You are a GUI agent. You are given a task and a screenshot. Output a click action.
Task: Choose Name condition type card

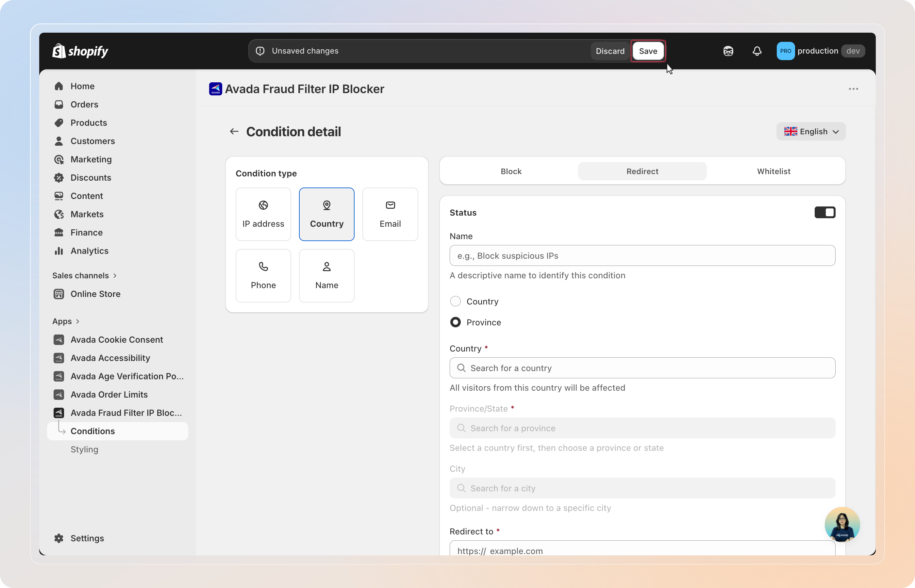pyautogui.click(x=326, y=276)
